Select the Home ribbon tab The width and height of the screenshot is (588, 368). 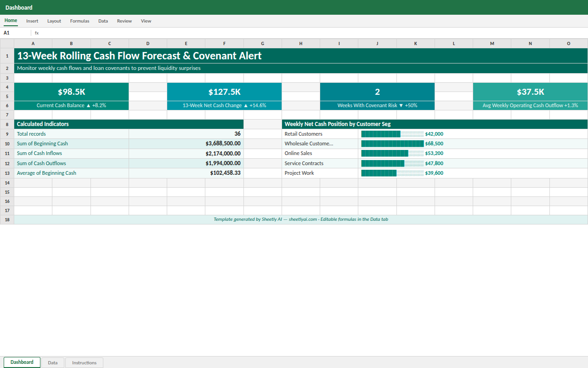click(x=11, y=21)
